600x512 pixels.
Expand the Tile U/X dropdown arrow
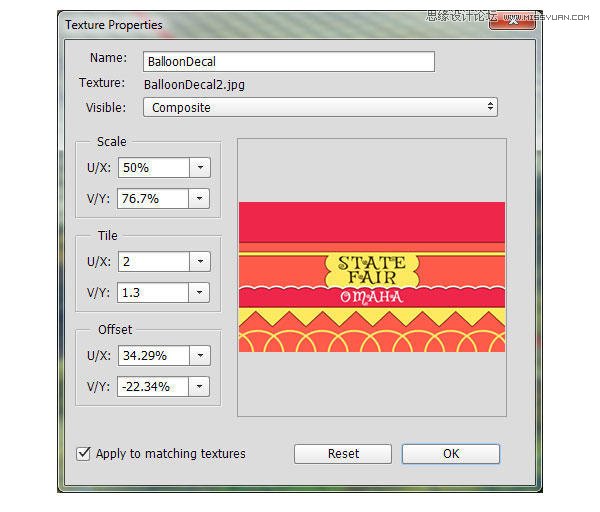pos(200,262)
